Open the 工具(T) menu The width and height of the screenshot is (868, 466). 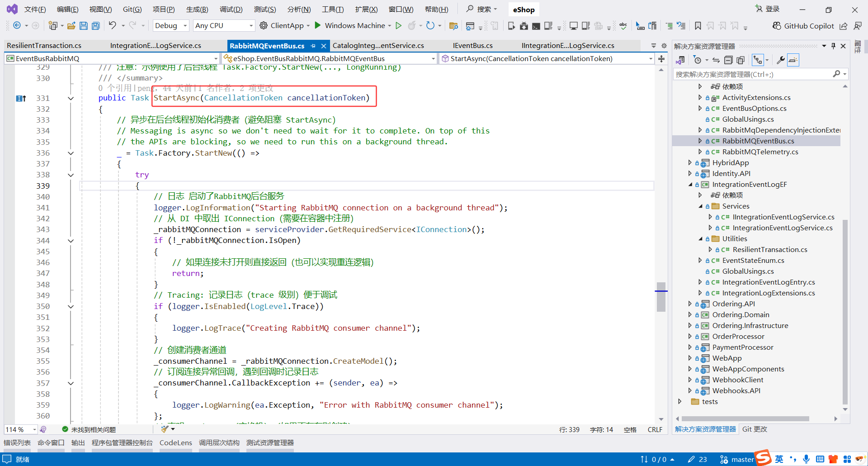333,10
